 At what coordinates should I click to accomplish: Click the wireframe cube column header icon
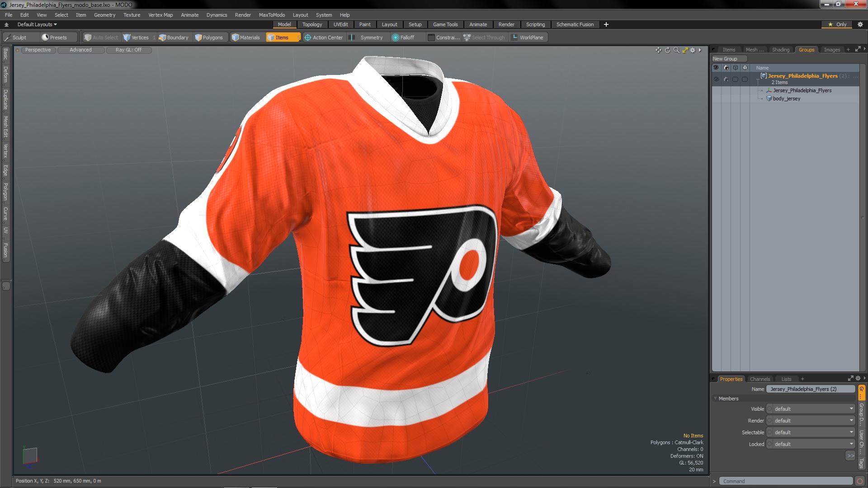pos(736,68)
